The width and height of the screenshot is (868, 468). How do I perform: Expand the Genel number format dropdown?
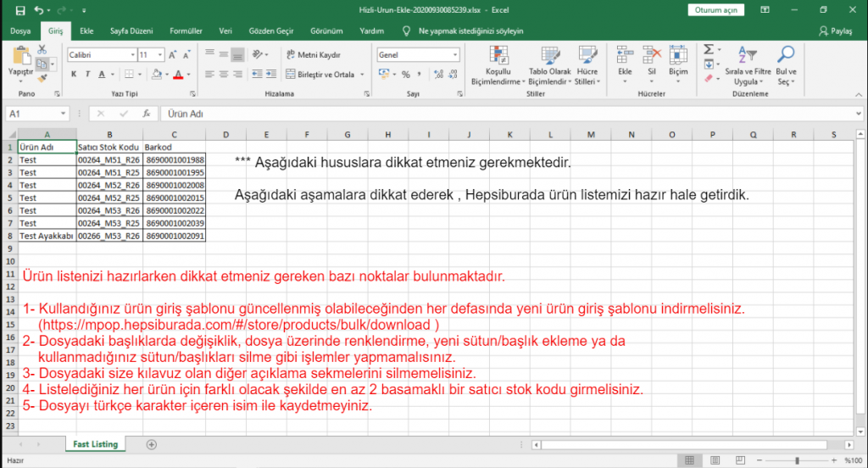(x=455, y=55)
